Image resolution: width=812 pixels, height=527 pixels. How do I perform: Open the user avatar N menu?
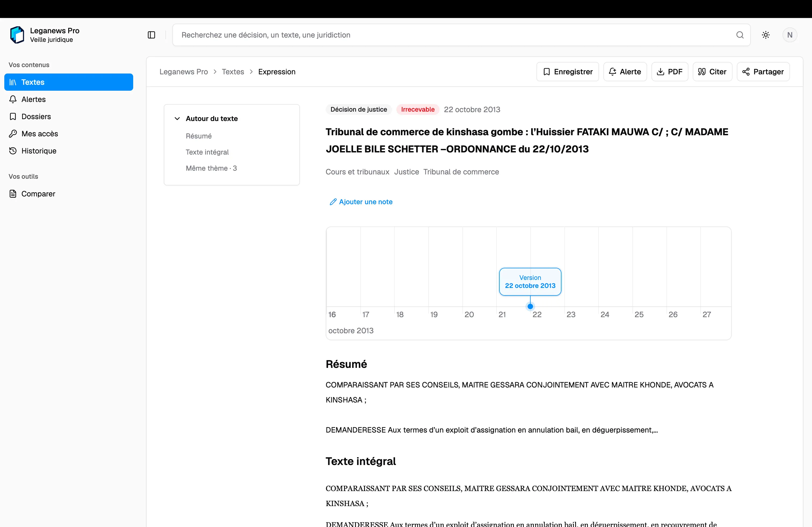789,35
